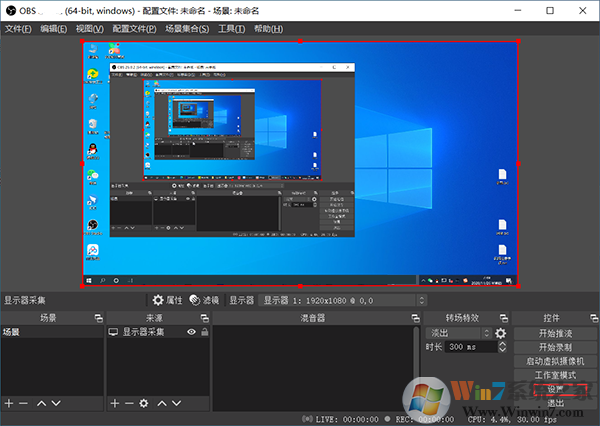The image size is (600, 426).
Task: Move the source down with arrow icon
Action: (177, 403)
